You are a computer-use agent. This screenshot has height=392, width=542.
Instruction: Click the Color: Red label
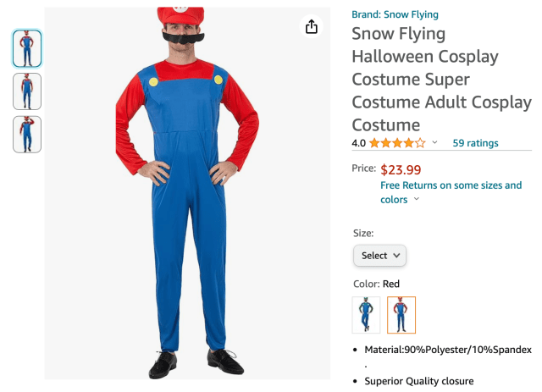tap(376, 284)
